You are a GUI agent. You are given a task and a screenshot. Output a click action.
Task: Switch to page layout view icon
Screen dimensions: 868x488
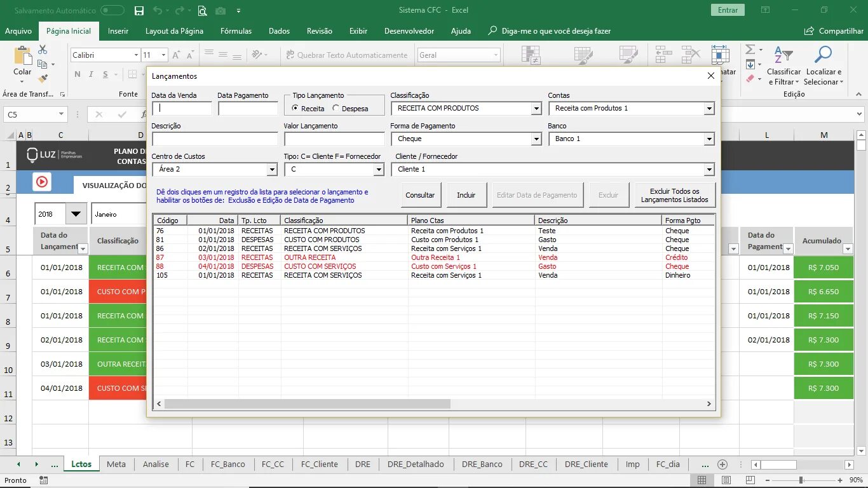point(727,480)
